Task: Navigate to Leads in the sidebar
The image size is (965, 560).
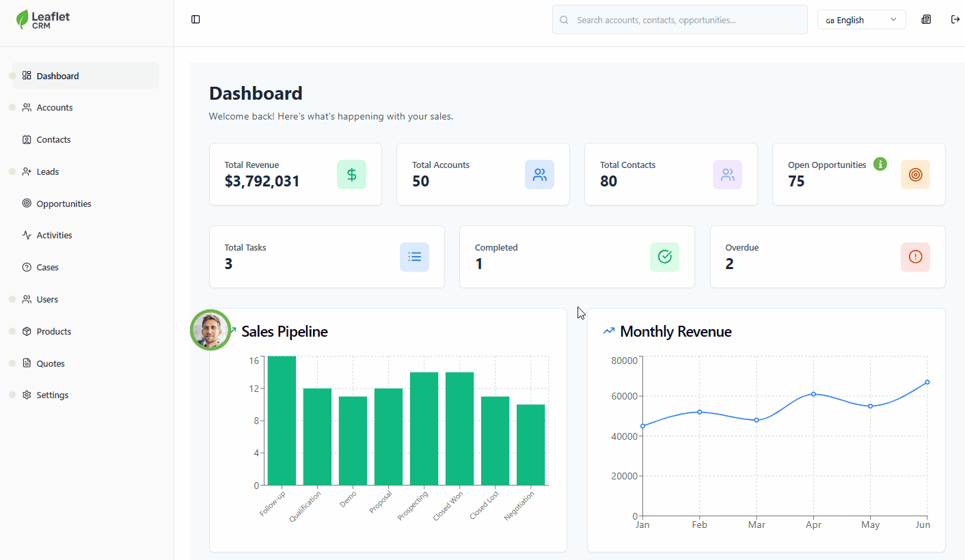Action: click(x=85, y=171)
